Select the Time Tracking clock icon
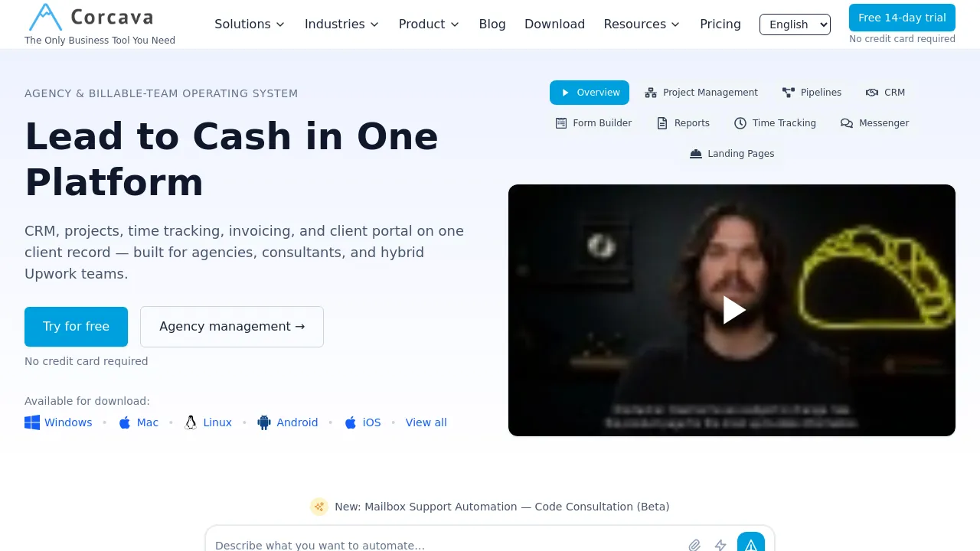980x551 pixels. (x=740, y=123)
